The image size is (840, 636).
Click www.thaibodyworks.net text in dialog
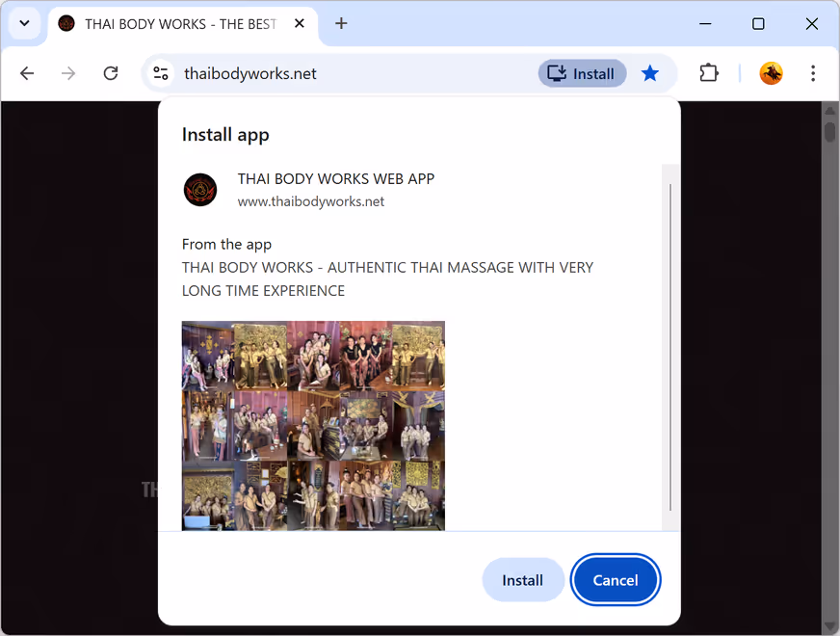pos(311,201)
